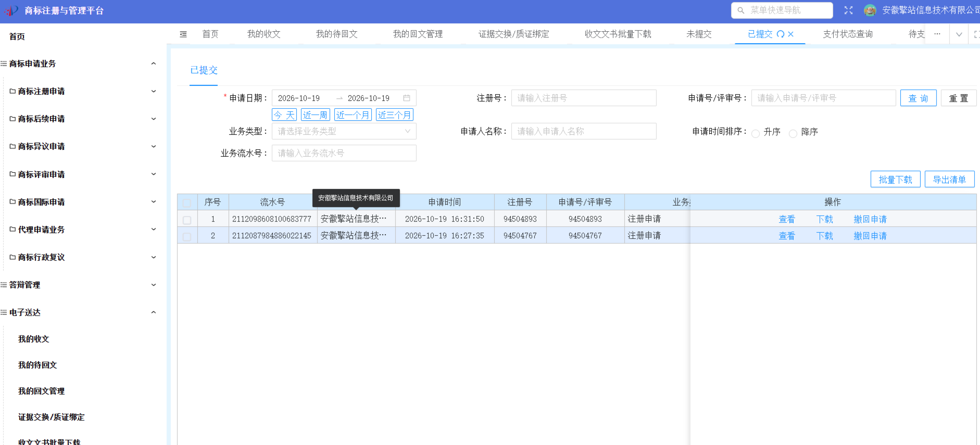Refresh the 已提交 tab
980x445 pixels.
pyautogui.click(x=780, y=34)
